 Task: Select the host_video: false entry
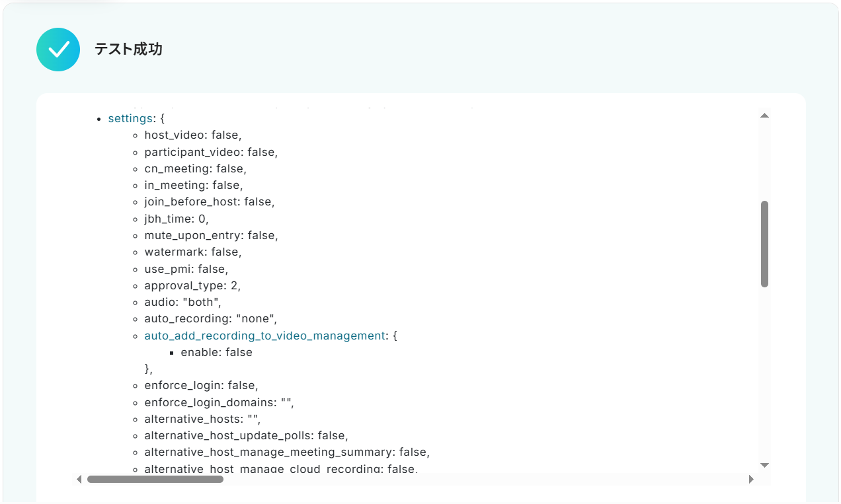pyautogui.click(x=193, y=135)
